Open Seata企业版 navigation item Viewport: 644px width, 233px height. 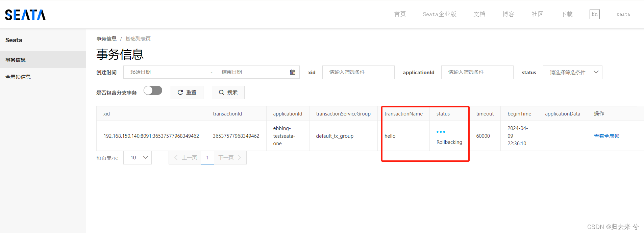tap(440, 14)
